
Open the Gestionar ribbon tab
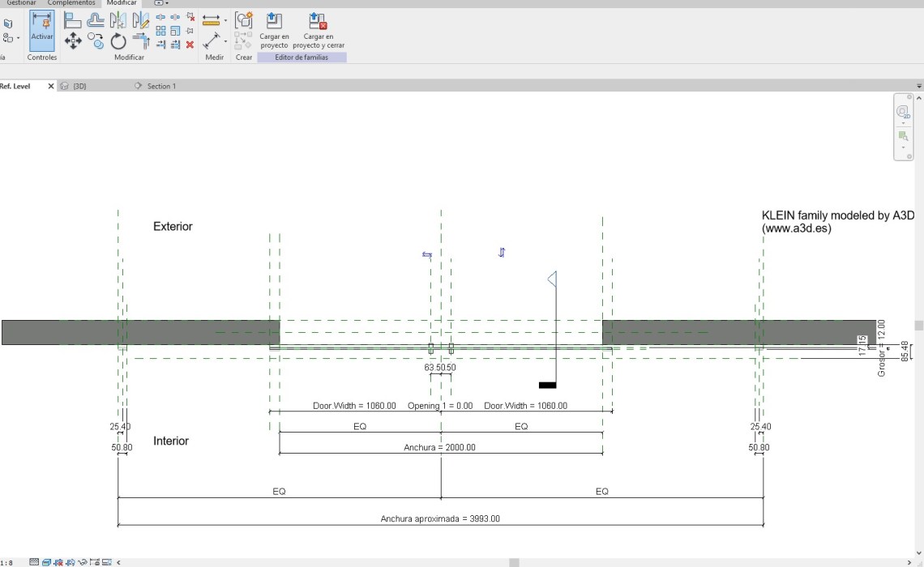21,3
